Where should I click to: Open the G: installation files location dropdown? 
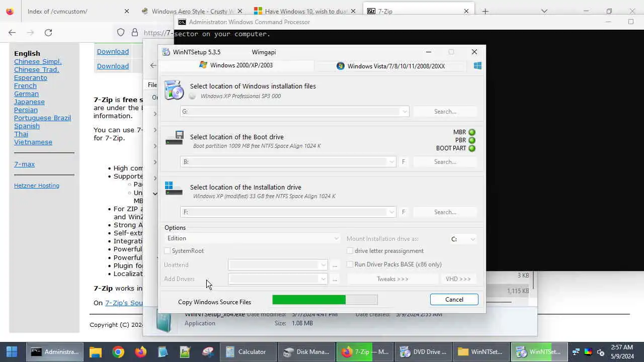point(405,112)
